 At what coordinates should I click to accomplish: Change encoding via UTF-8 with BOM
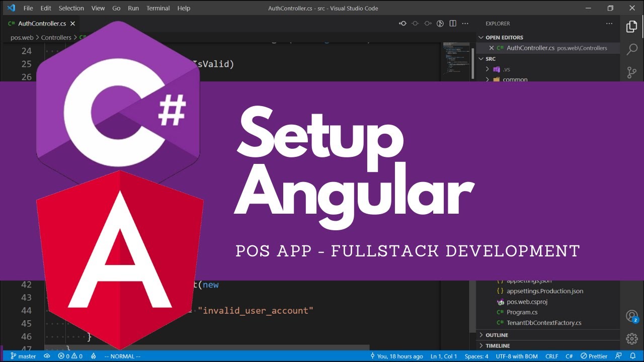517,356
